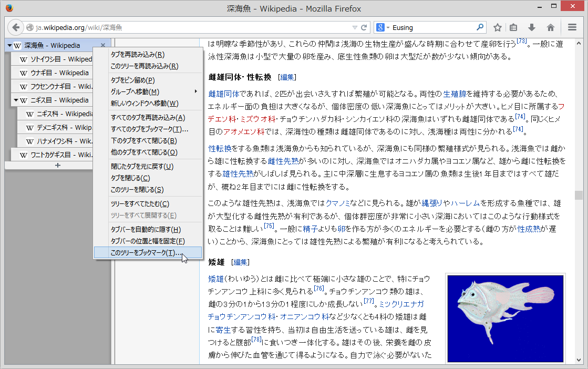Viewport: 588px width, 369px height.
Task: Choose 他のタブをすべて閉じる(O)
Action: [148, 152]
